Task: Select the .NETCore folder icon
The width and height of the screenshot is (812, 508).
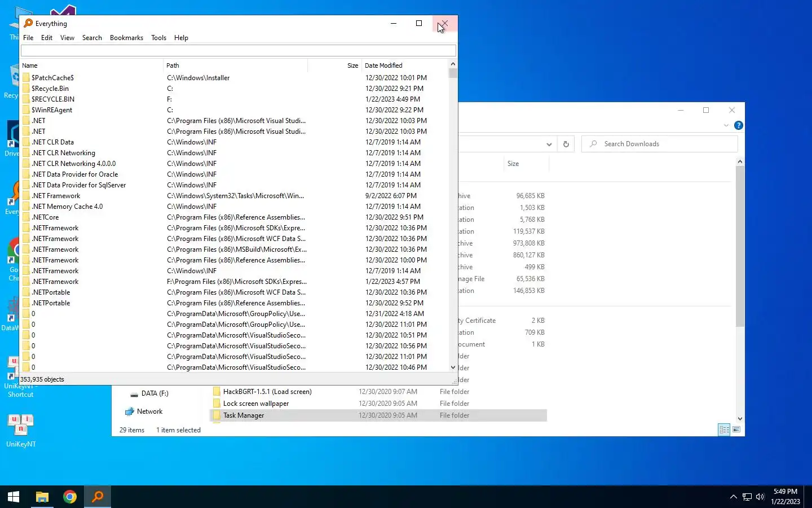Action: pyautogui.click(x=26, y=217)
